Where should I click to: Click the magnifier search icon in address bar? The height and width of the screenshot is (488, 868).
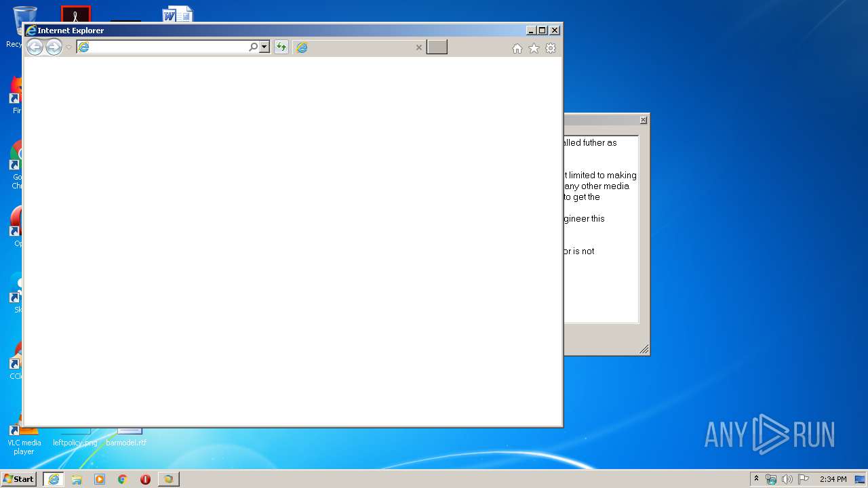[x=254, y=47]
